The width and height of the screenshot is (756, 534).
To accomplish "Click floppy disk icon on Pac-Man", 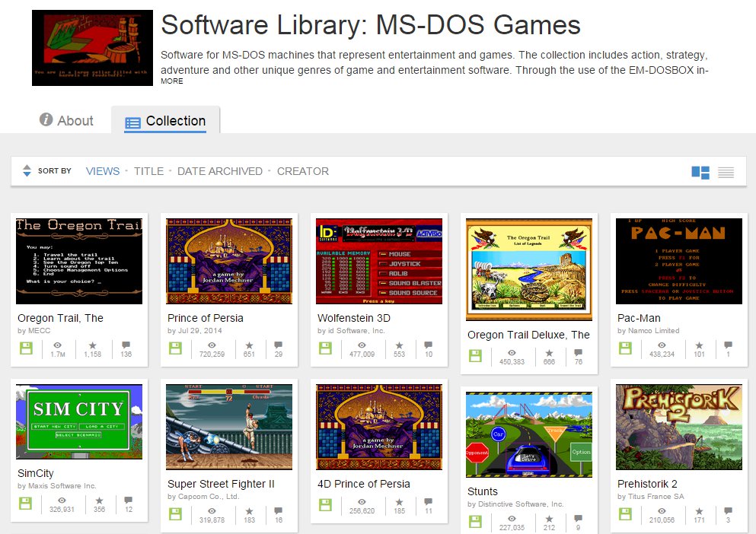I will [x=625, y=348].
